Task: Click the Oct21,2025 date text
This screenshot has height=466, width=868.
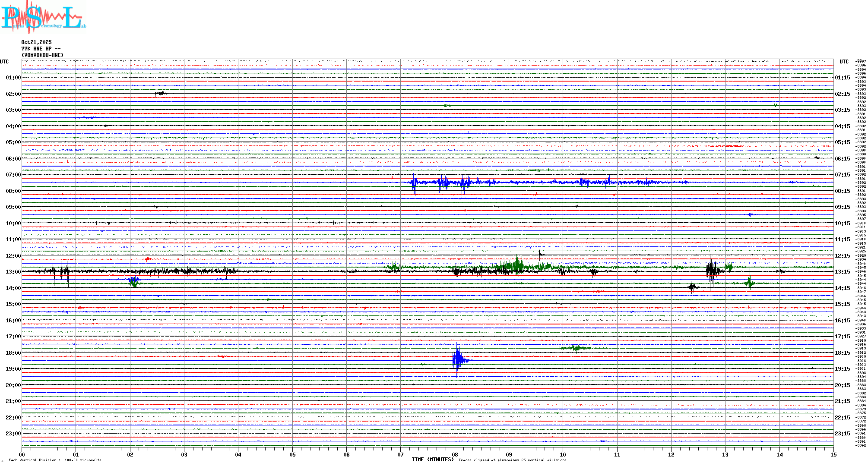Action: [36, 42]
